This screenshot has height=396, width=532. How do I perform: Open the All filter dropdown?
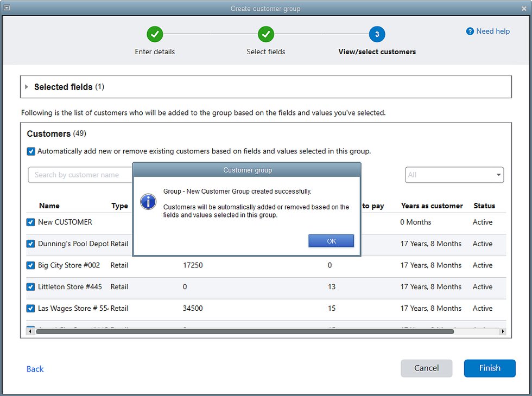[454, 175]
